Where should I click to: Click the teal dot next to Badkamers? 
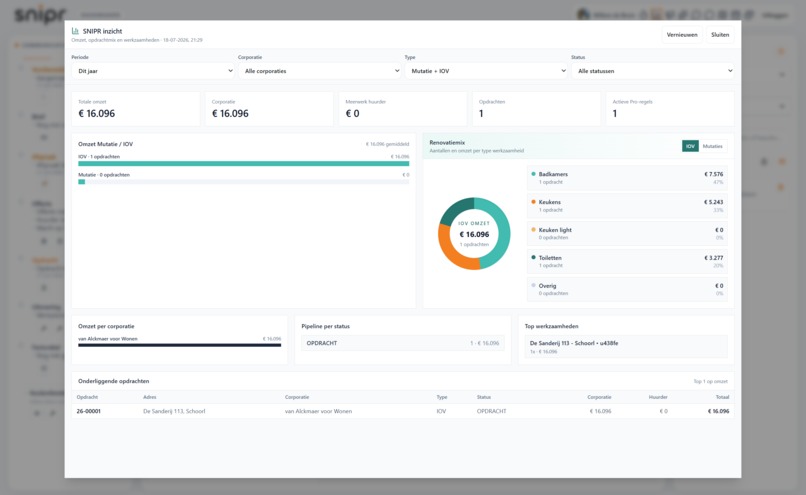(x=533, y=174)
